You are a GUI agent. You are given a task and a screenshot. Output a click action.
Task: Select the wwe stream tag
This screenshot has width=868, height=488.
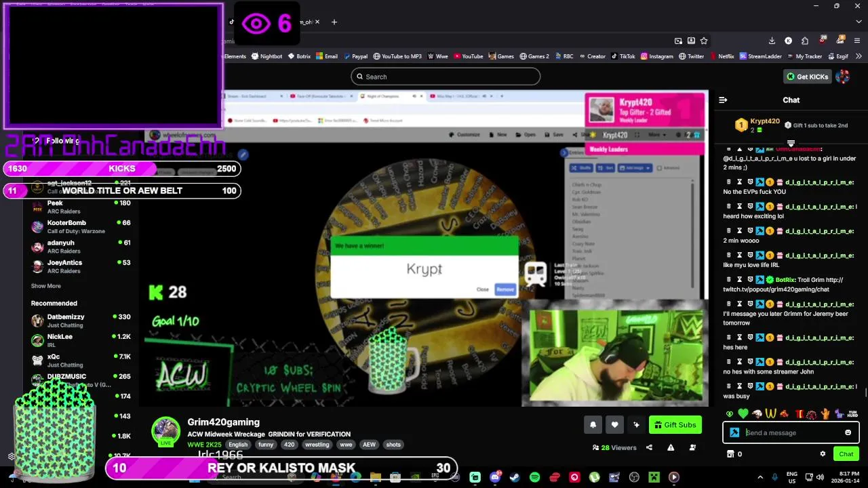346,445
